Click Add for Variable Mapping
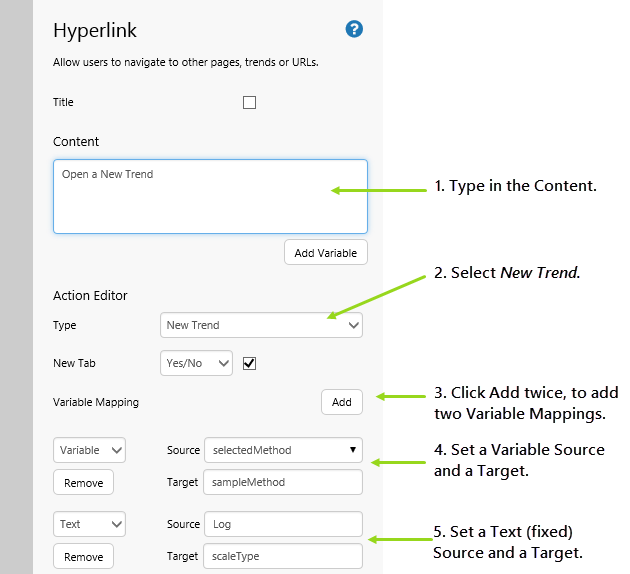 [x=342, y=402]
